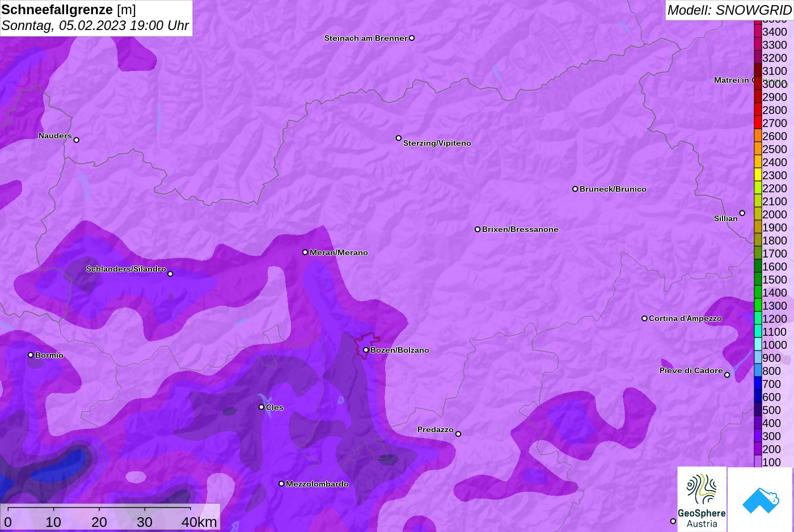794x532 pixels.
Task: Click the 'Pieve di Cadore' label
Action: tap(691, 370)
